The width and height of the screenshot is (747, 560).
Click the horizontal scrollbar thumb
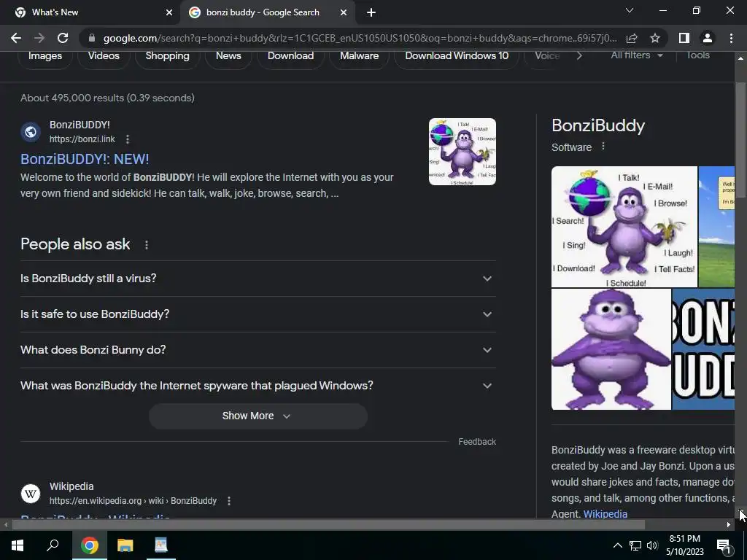(x=328, y=525)
